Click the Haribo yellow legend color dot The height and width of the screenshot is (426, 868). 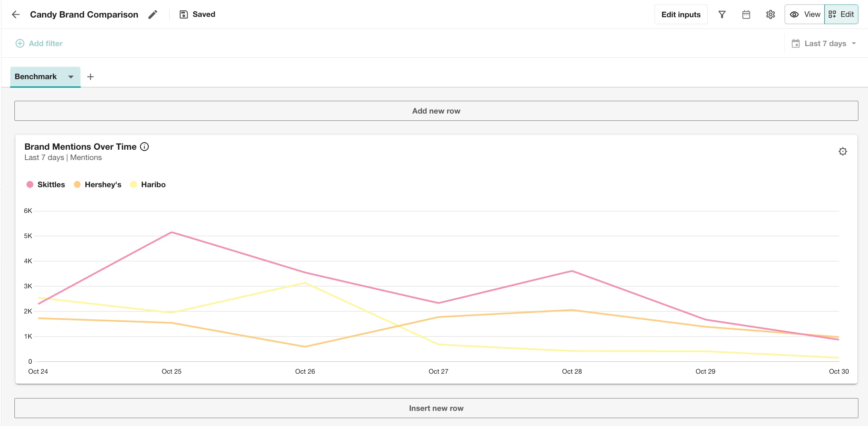pyautogui.click(x=134, y=184)
